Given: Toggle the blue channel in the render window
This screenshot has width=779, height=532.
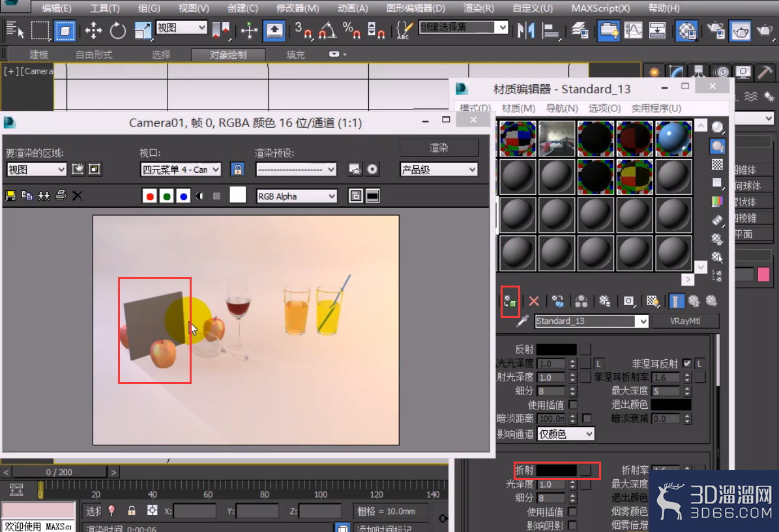Looking at the screenshot, I should click(x=183, y=196).
